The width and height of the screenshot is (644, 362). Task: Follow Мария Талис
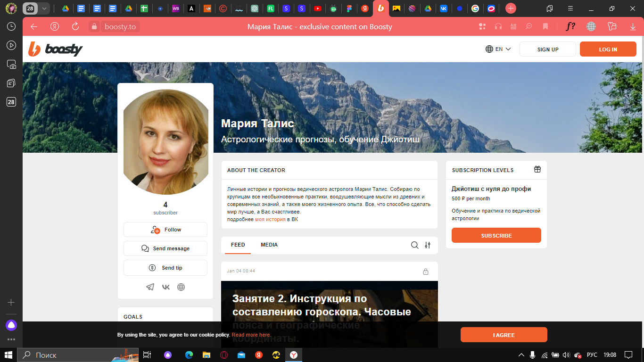(165, 230)
